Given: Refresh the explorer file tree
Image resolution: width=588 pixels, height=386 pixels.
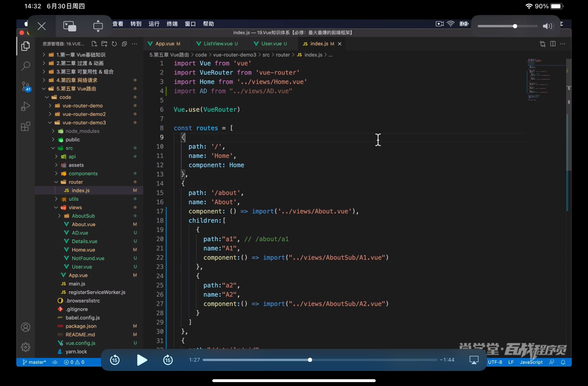Looking at the screenshot, I should pos(114,44).
